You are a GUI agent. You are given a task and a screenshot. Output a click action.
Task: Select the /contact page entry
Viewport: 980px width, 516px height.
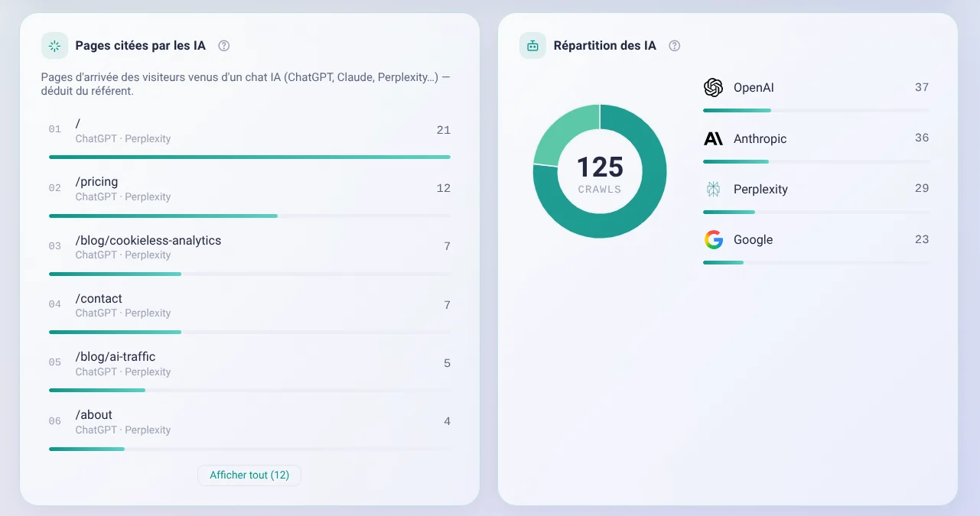coord(249,311)
